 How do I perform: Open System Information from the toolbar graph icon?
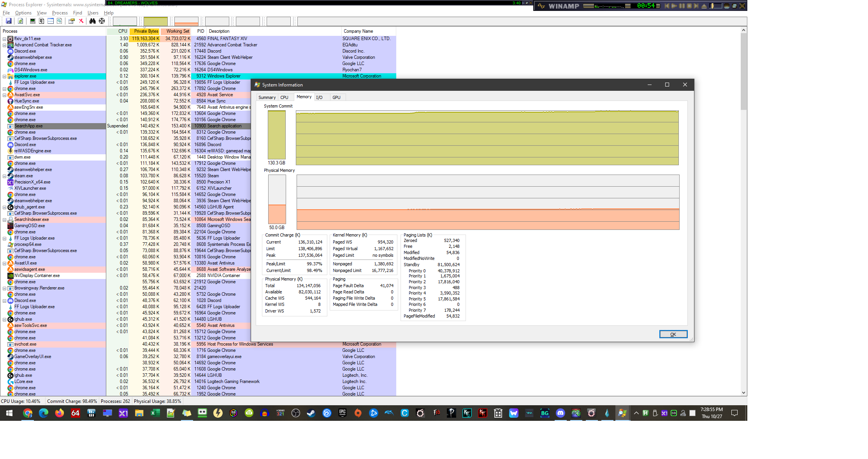click(x=32, y=21)
